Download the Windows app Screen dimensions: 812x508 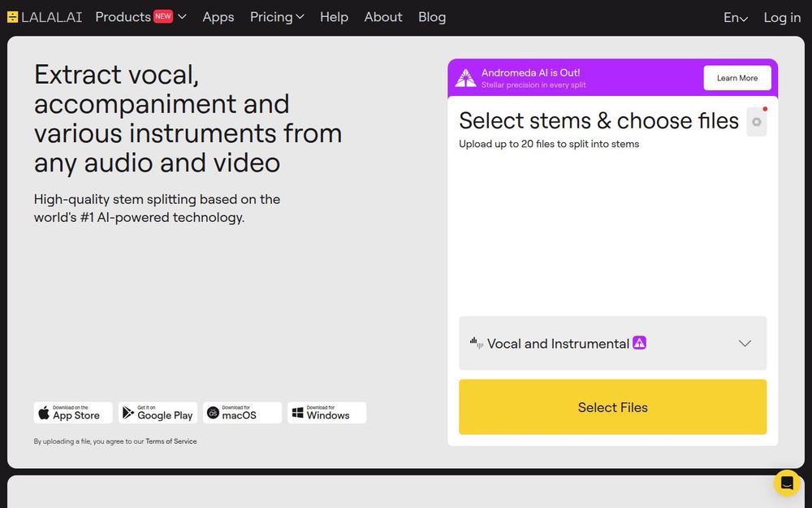pyautogui.click(x=326, y=413)
